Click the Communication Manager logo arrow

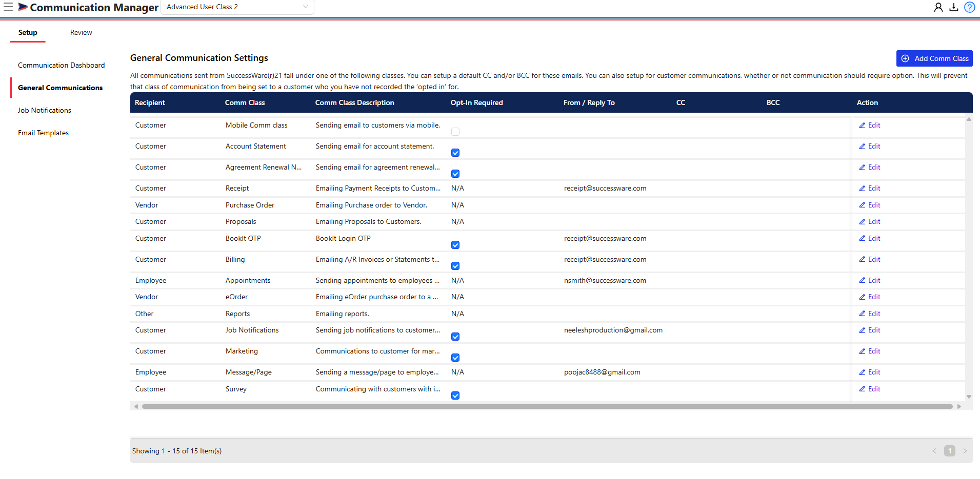click(x=23, y=7)
